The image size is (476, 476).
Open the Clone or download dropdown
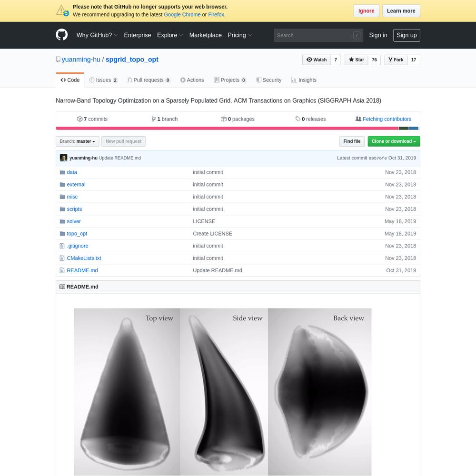[x=394, y=141]
